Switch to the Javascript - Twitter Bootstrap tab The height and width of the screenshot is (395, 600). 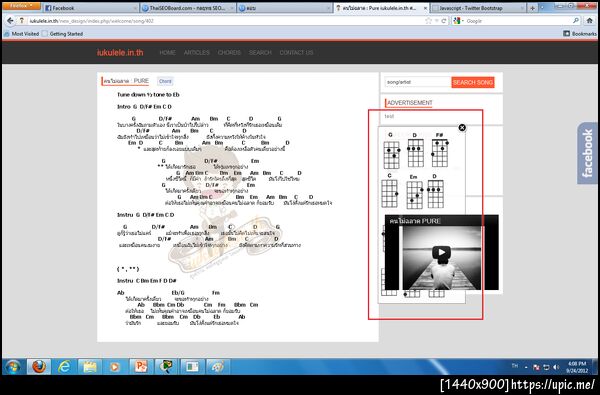tap(478, 8)
